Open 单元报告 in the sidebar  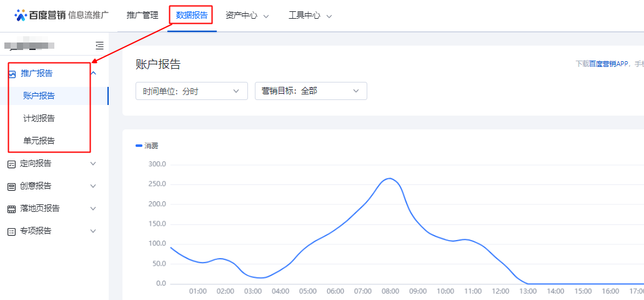click(x=39, y=141)
